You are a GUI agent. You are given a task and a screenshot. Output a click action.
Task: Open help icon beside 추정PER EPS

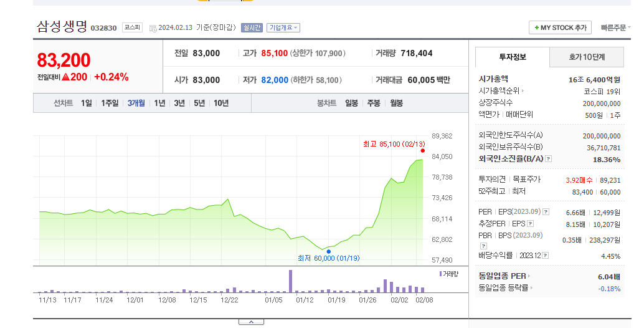pos(530,224)
